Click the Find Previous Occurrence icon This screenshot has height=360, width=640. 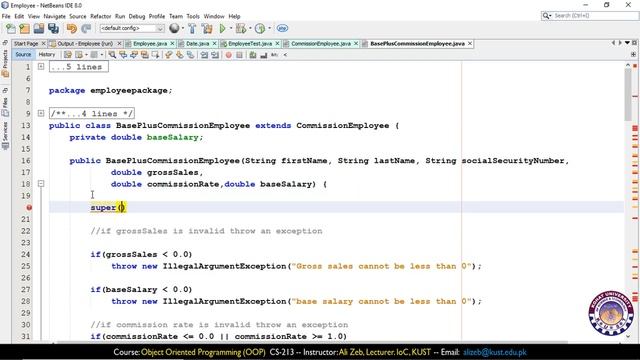(x=123, y=54)
